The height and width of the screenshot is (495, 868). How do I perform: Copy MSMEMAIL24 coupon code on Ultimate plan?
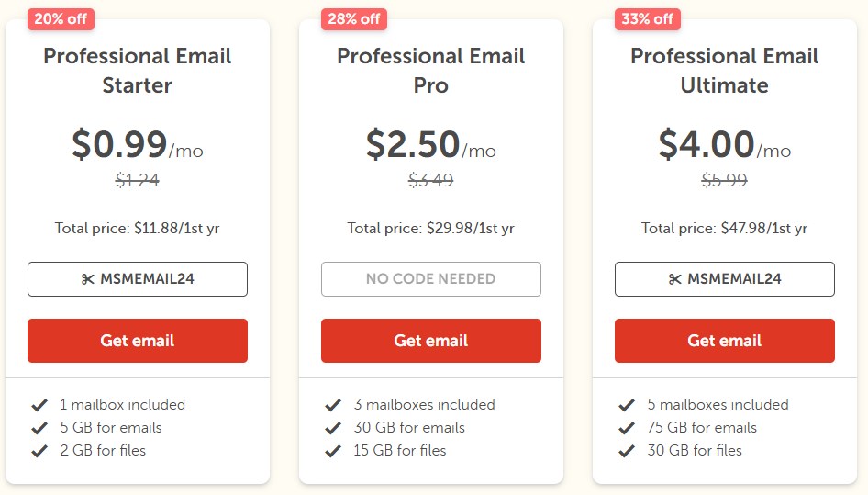tap(725, 279)
